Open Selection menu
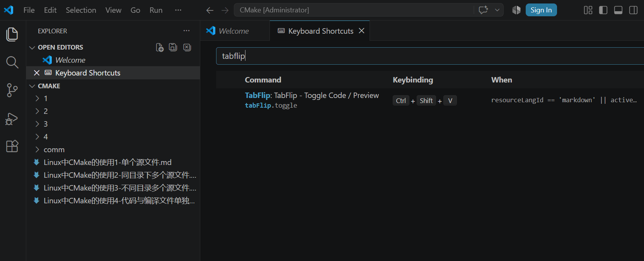This screenshot has height=261, width=644. (81, 10)
